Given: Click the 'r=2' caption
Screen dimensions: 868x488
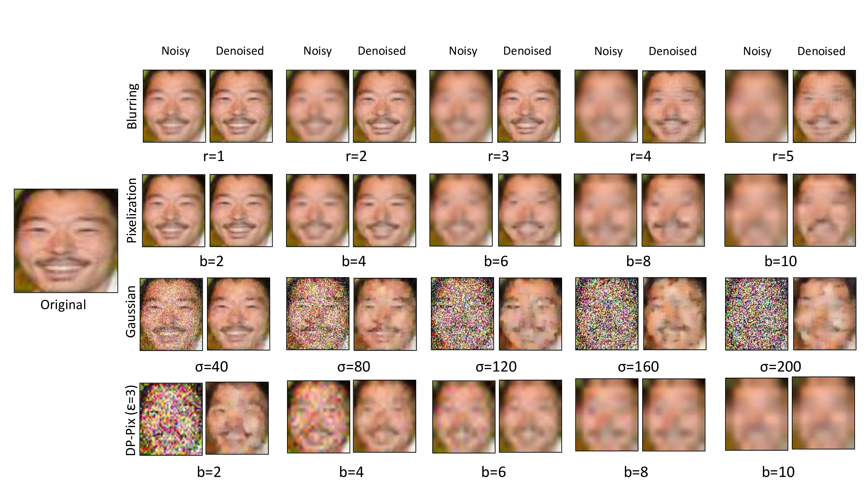Looking at the screenshot, I should point(356,156).
